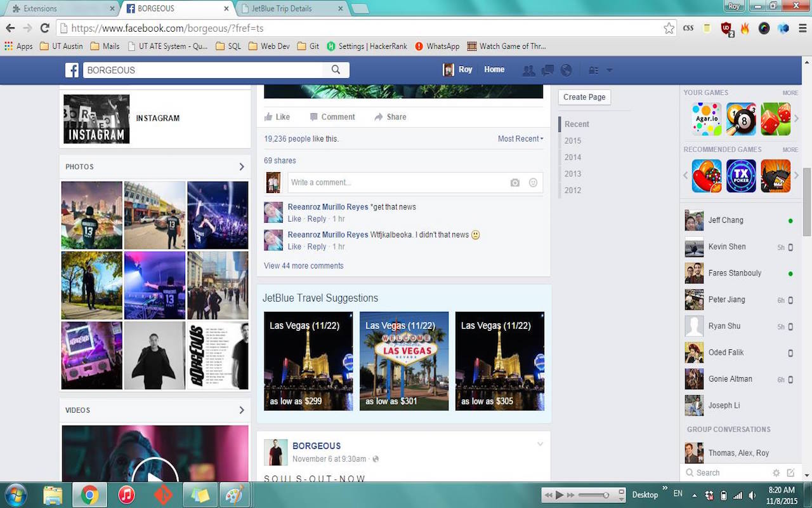Launch the Agar.io game icon
Viewport: 812px width, 508px height.
point(707,119)
